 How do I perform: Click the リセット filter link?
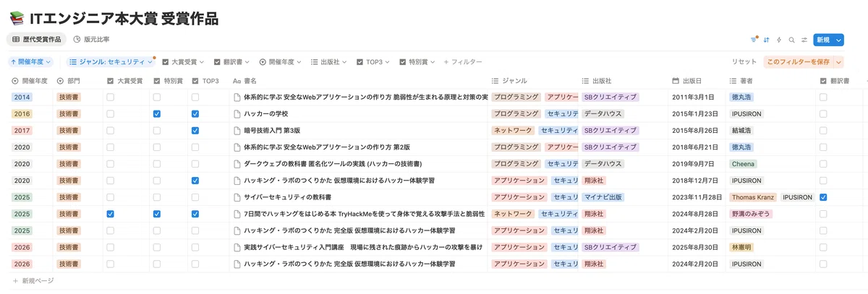(x=744, y=62)
